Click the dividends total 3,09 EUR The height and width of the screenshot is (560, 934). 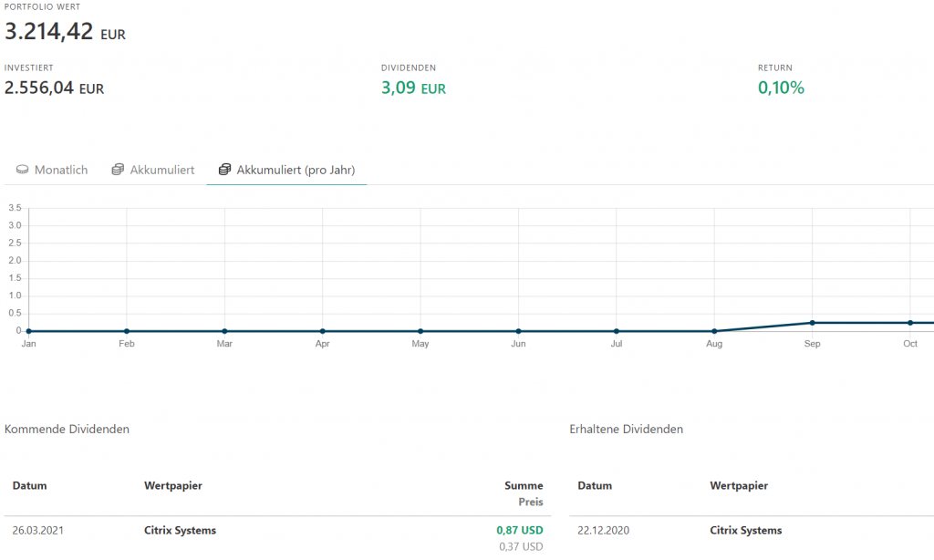coord(413,88)
